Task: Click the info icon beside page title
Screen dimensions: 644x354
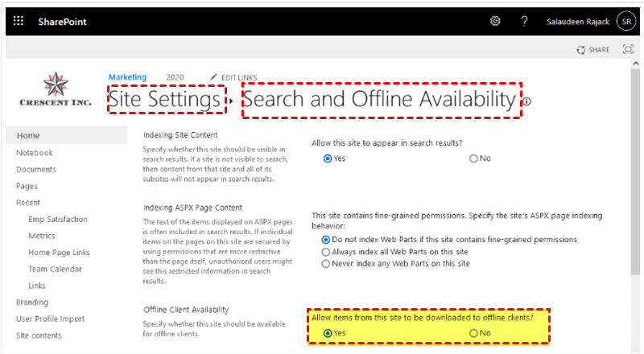Action: 526,101
